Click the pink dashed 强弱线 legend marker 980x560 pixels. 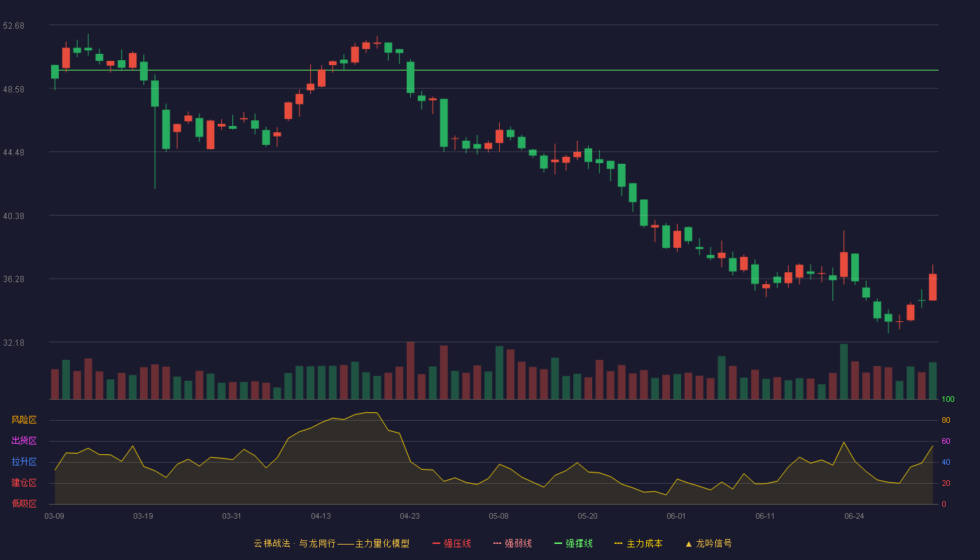[497, 543]
